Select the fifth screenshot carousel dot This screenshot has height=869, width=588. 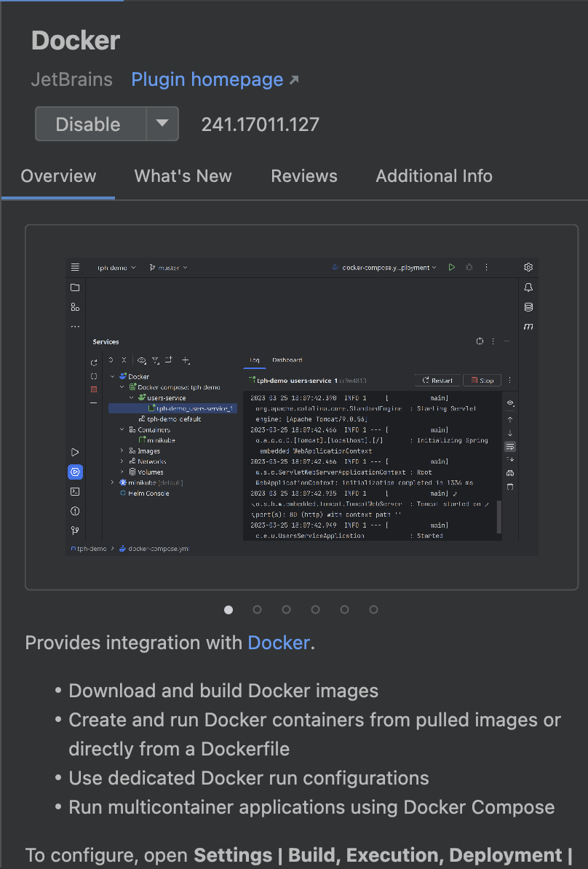tap(345, 610)
